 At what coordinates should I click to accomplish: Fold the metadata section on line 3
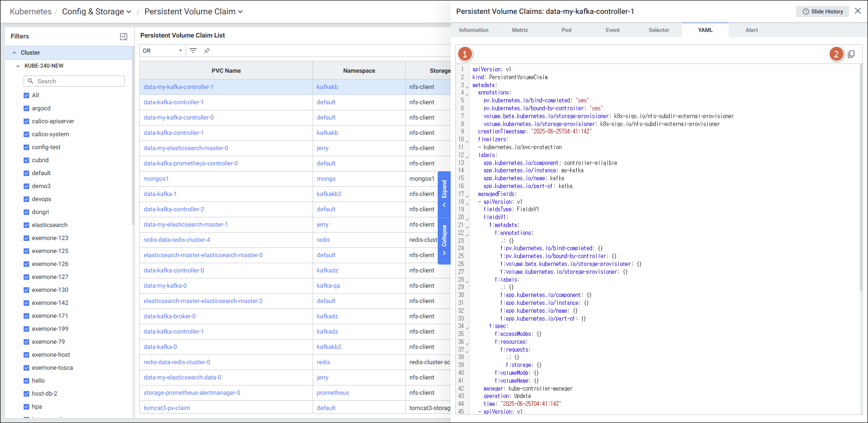[467, 86]
